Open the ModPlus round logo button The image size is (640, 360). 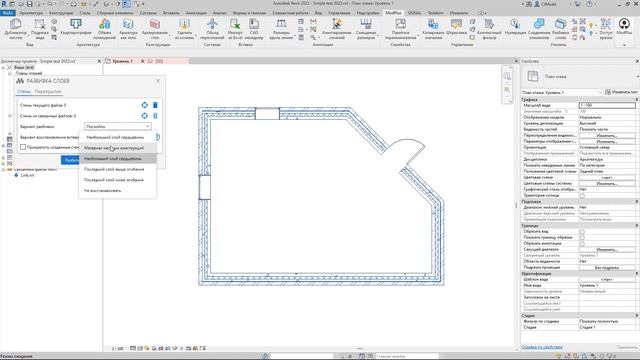(624, 24)
